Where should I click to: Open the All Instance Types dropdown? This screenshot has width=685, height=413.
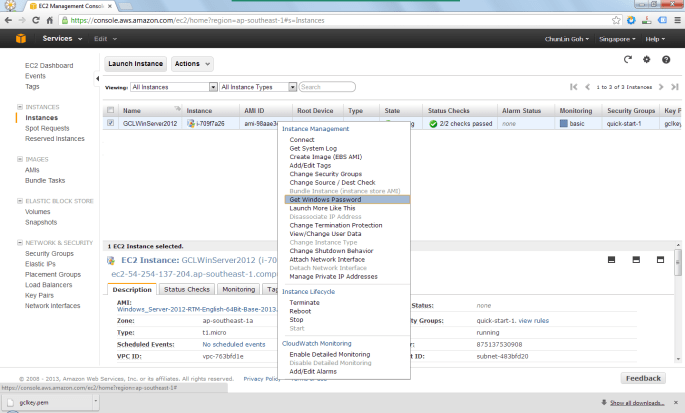258,87
